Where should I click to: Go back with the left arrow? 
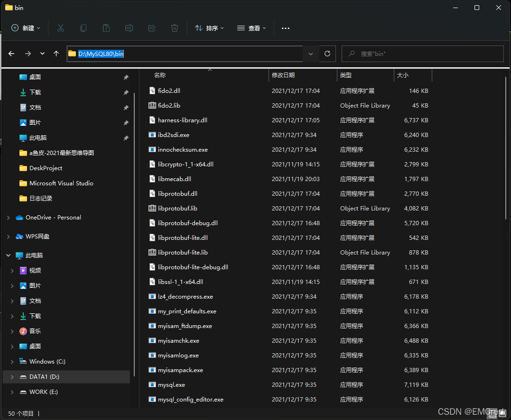(x=11, y=54)
